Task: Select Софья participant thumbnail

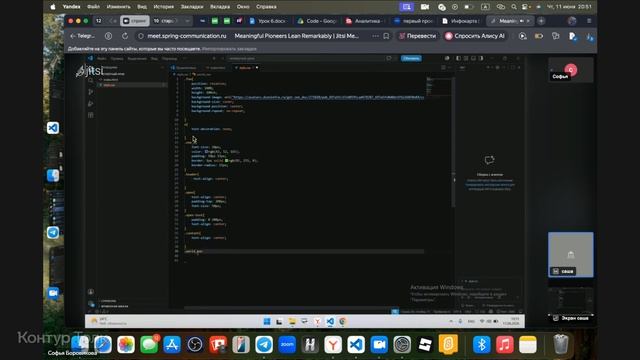Action: pos(571,70)
